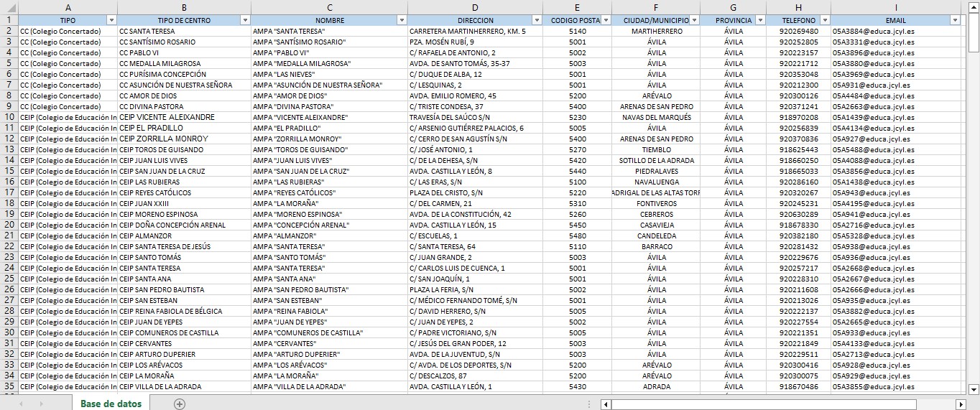Image resolution: width=980 pixels, height=410 pixels.
Task: Click the next sheet navigation arrow
Action: click(41, 404)
